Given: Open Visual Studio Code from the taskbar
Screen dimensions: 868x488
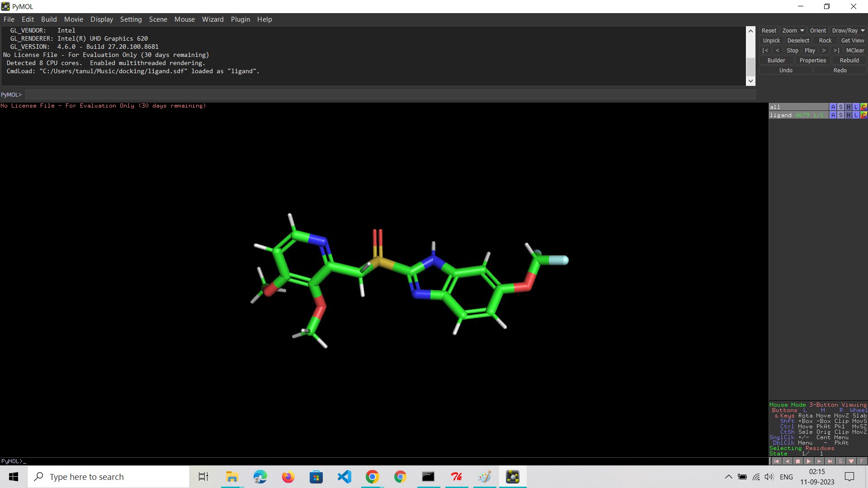Looking at the screenshot, I should coord(344,477).
